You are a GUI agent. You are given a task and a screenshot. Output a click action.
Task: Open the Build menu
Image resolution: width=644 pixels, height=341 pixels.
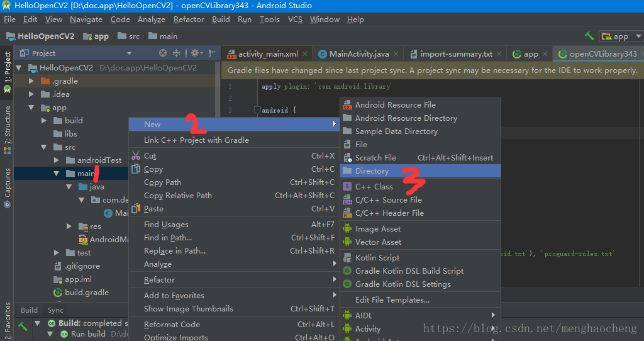click(221, 20)
